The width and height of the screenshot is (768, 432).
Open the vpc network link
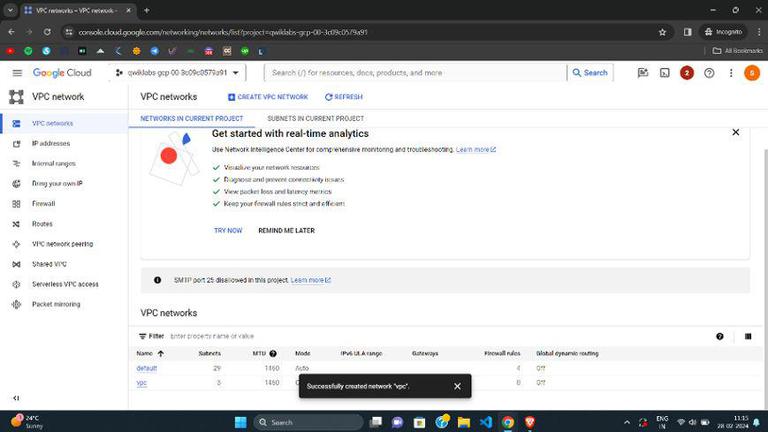pos(142,383)
